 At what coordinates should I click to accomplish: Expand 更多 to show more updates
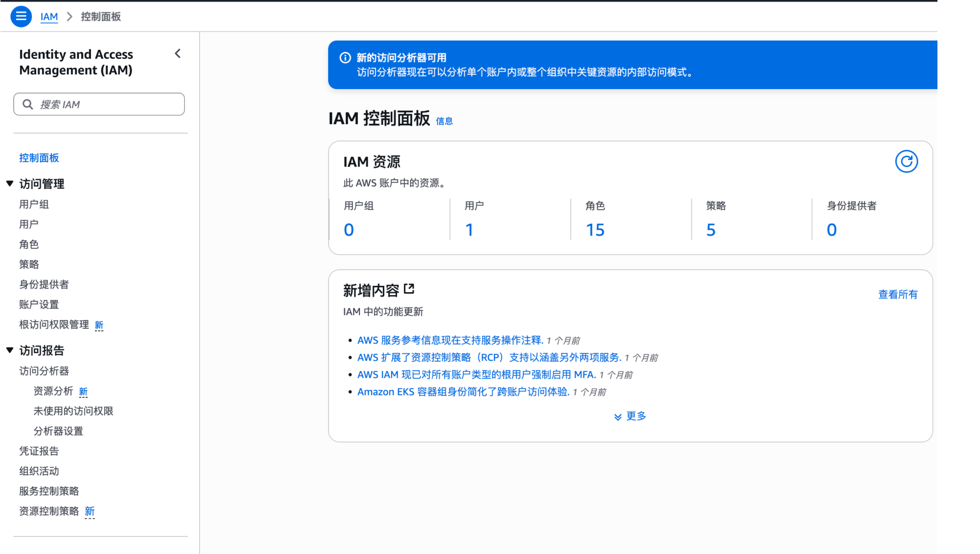tap(630, 416)
